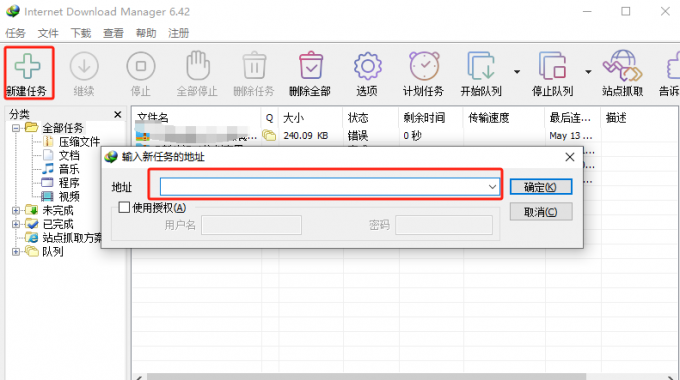
Task: Sort by the 最后连... column header
Action: pyautogui.click(x=572, y=118)
